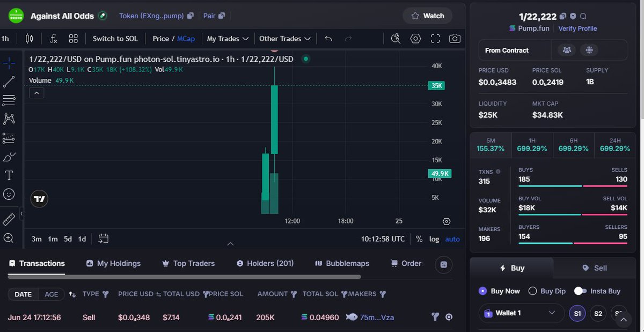Open the Holders (201) tab
This screenshot has width=644, height=332.
pos(265,263)
